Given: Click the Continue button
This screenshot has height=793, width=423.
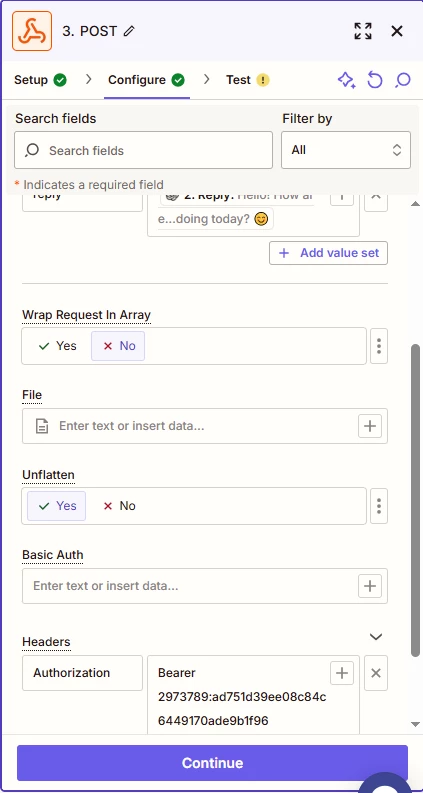Looking at the screenshot, I should pos(212,763).
